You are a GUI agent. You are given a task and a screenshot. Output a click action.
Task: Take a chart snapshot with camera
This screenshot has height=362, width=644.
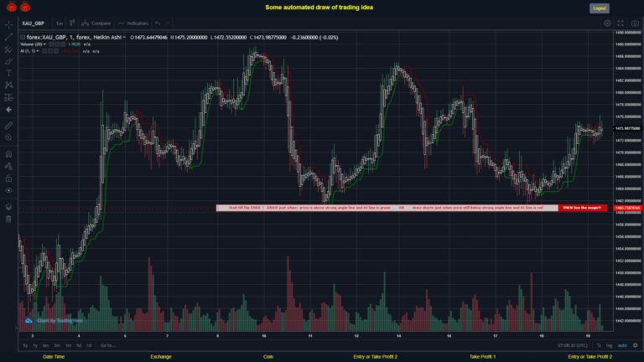coord(635,23)
